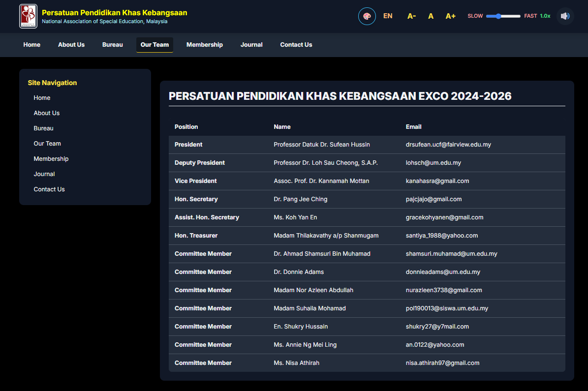
Task: Click email nurazleen3738@gmail.com
Action: pos(444,290)
